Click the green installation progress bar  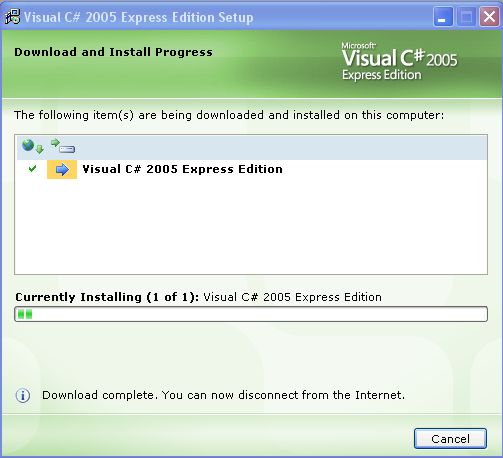(x=251, y=314)
